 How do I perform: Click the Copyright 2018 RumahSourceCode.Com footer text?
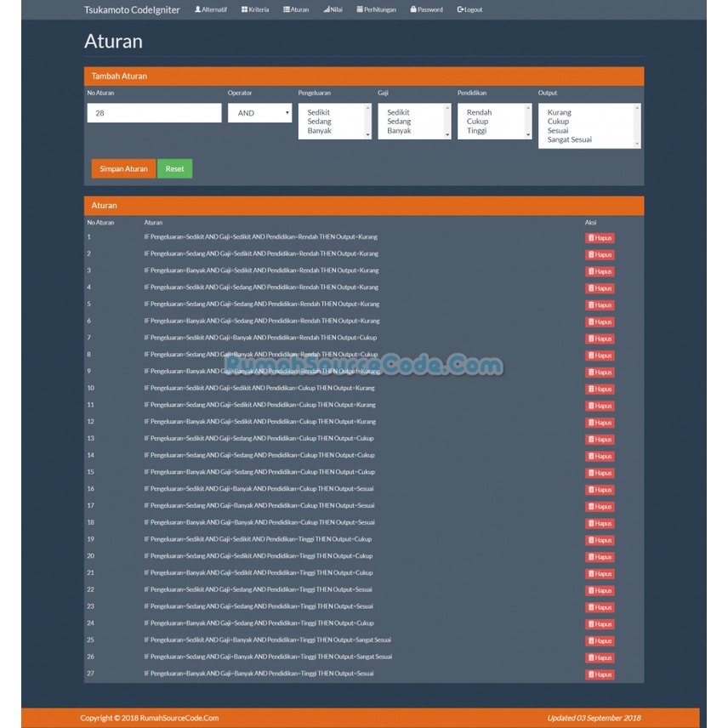(150, 718)
